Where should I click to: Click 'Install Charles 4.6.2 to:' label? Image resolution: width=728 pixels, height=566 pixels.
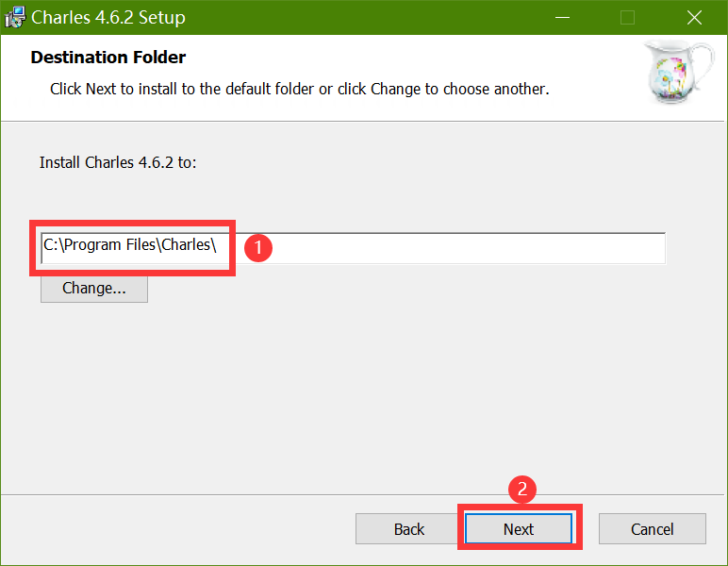118,162
